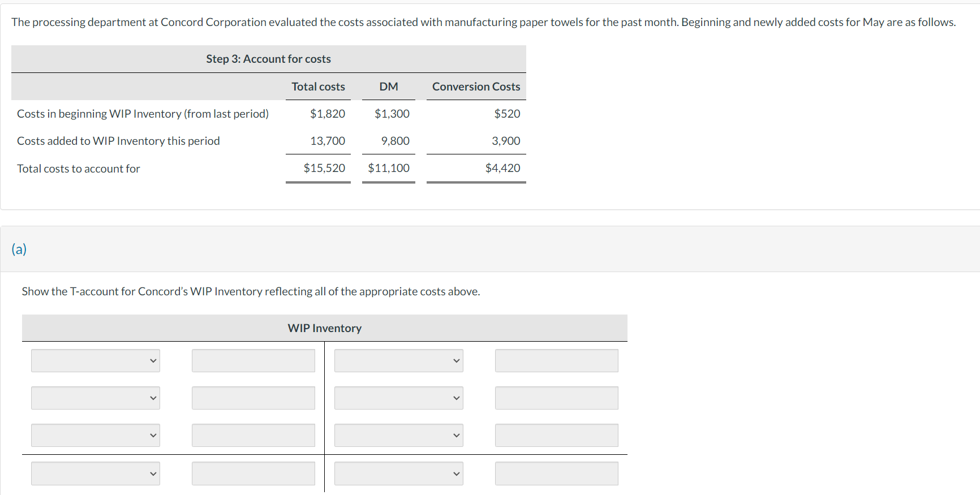Open the second-row credit-side account dropdown
Image resolution: width=980 pixels, height=495 pixels.
[x=399, y=398]
